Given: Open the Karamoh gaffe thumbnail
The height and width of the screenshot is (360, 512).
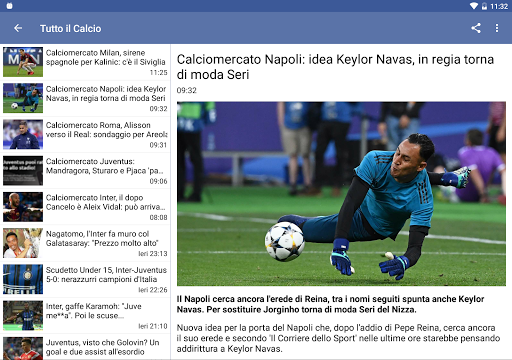Looking at the screenshot, I should pos(23,316).
